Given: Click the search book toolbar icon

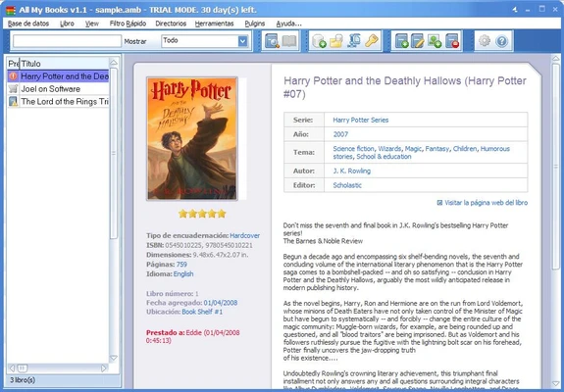Looking at the screenshot, I should click(x=272, y=41).
